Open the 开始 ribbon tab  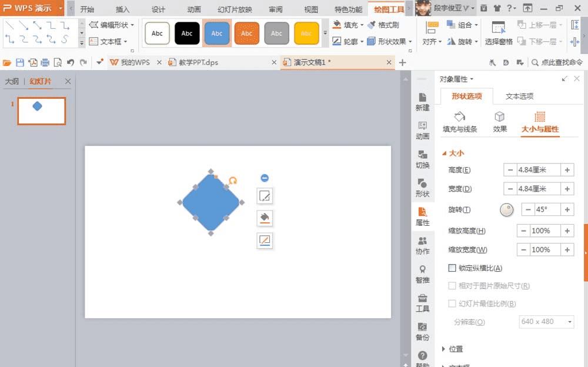coord(87,9)
